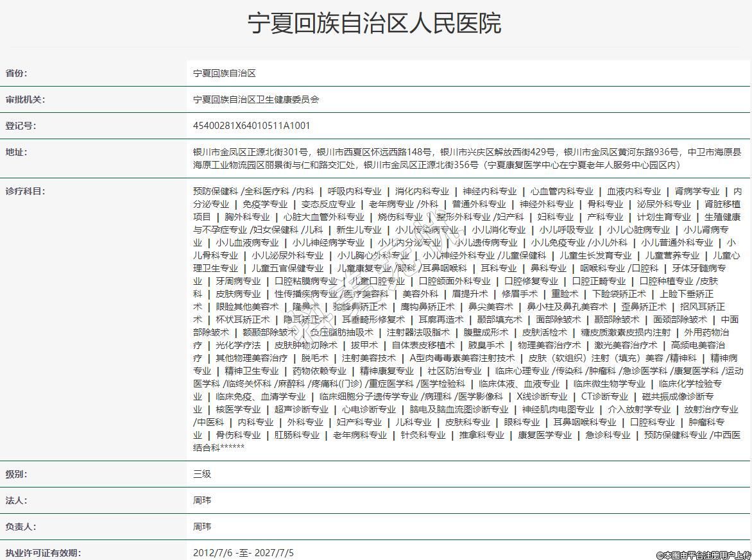Select registration number 45400281X64010511A1001

[252, 126]
